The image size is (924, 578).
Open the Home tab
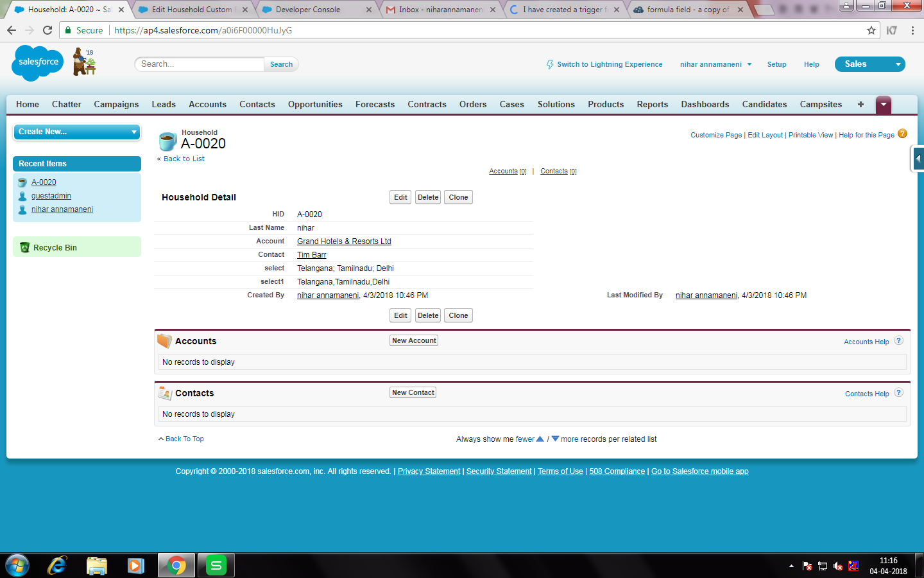28,104
